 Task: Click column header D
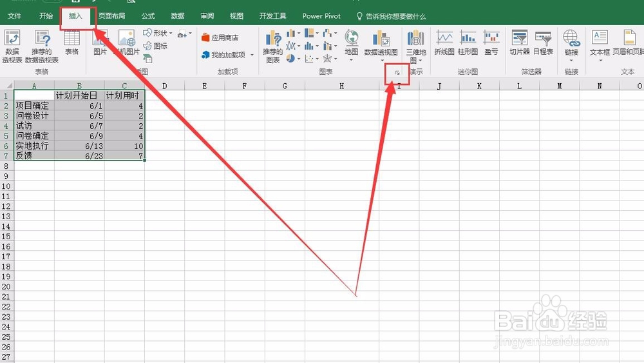click(164, 86)
